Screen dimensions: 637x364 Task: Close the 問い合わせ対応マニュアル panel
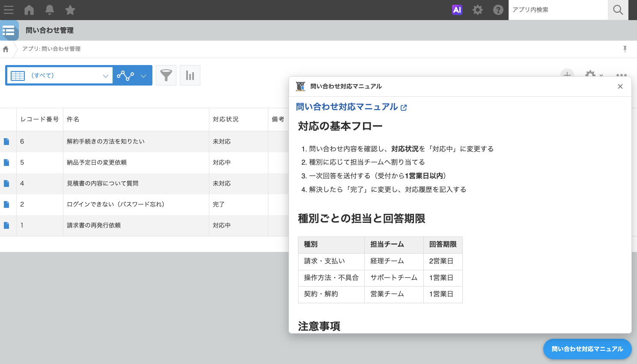tap(620, 86)
